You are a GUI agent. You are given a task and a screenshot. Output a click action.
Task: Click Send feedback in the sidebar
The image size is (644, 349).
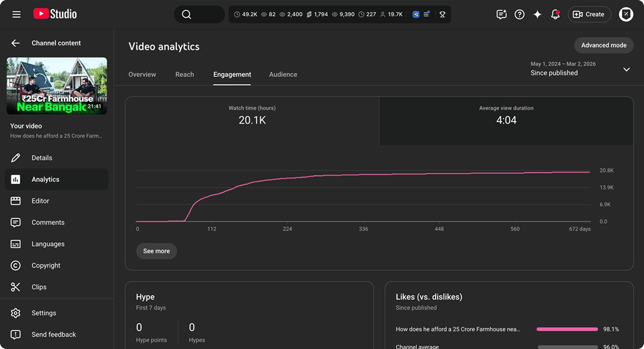(x=56, y=335)
